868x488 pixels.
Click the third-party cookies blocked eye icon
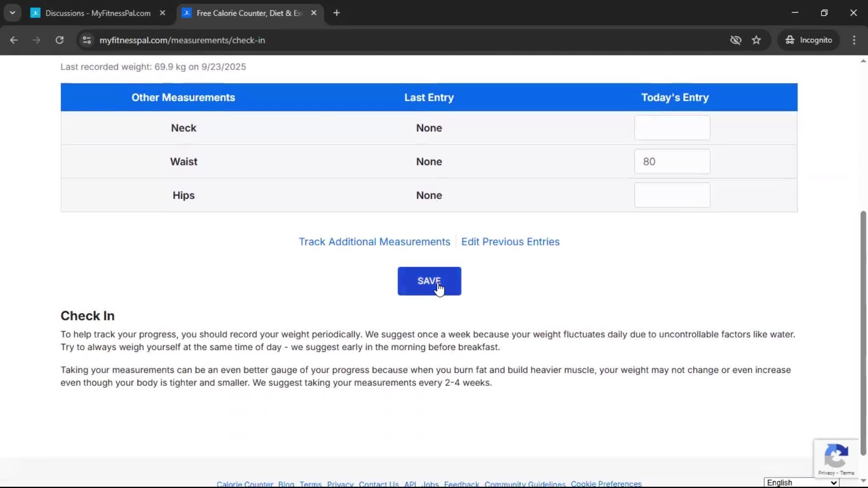click(736, 40)
